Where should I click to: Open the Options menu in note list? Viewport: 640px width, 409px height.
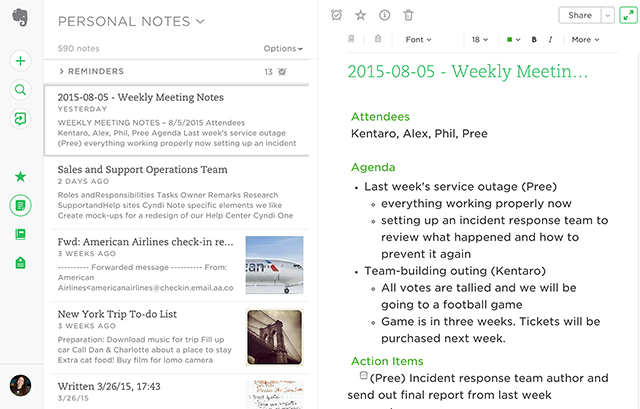(x=283, y=48)
